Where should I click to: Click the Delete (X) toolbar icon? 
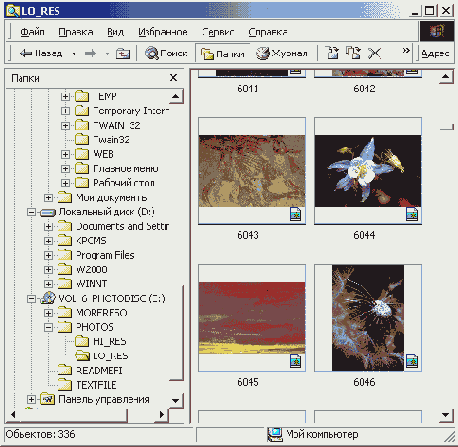(x=374, y=53)
